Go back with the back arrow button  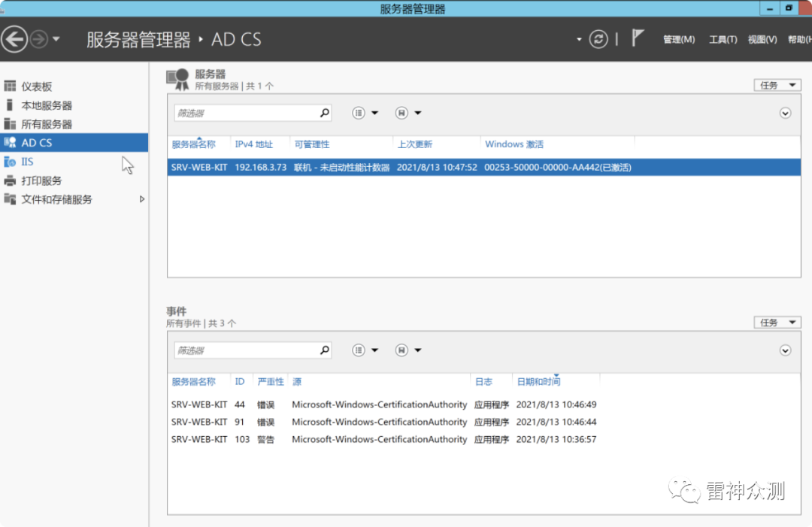coord(14,39)
